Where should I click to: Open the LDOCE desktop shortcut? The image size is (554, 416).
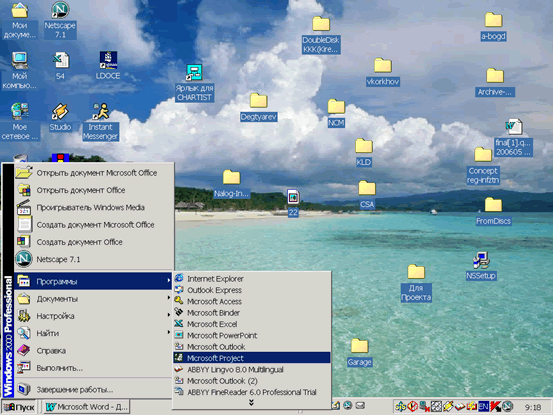108,65
